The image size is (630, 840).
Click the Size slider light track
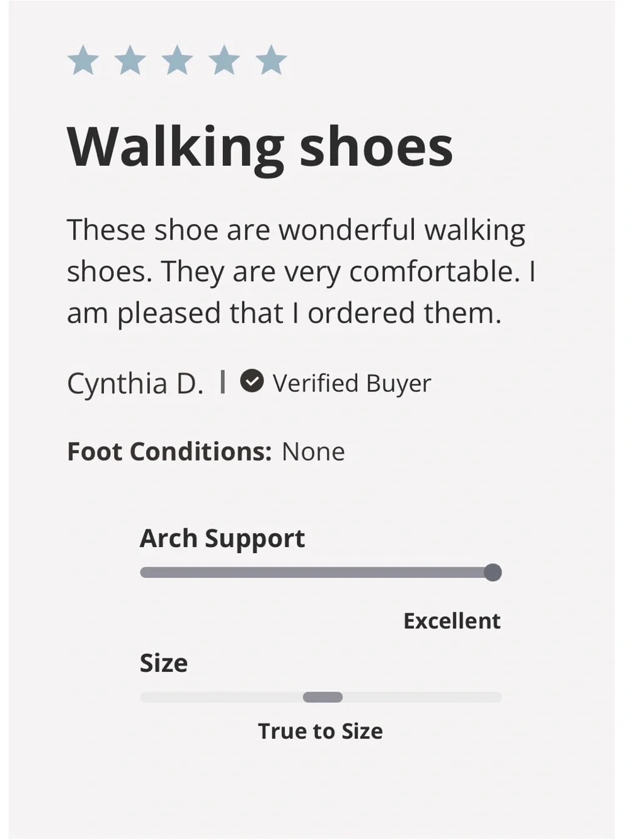321,697
